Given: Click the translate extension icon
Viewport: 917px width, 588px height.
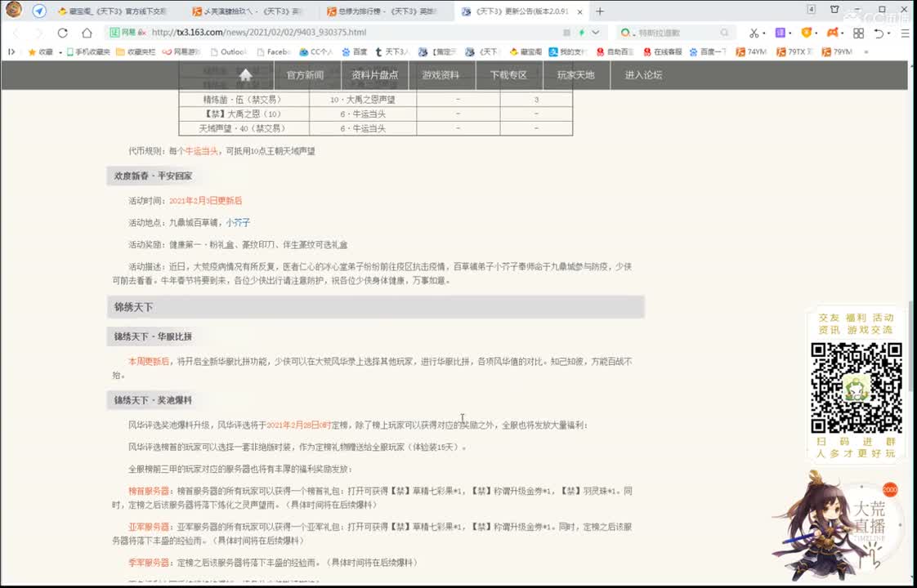Looking at the screenshot, I should [x=780, y=33].
